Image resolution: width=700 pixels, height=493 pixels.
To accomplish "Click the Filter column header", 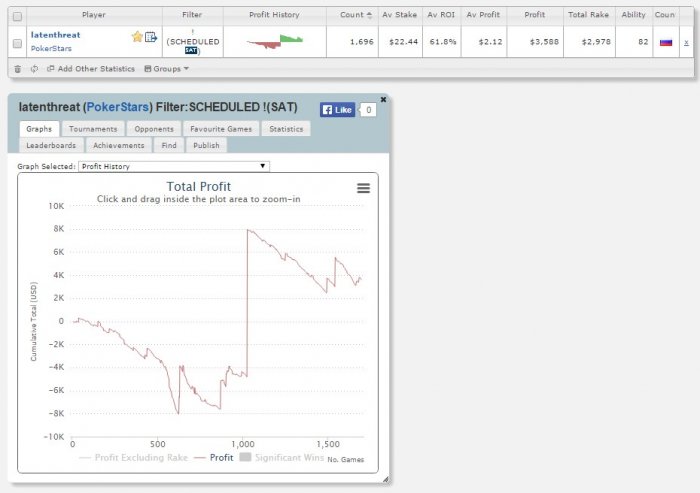I will [x=192, y=15].
